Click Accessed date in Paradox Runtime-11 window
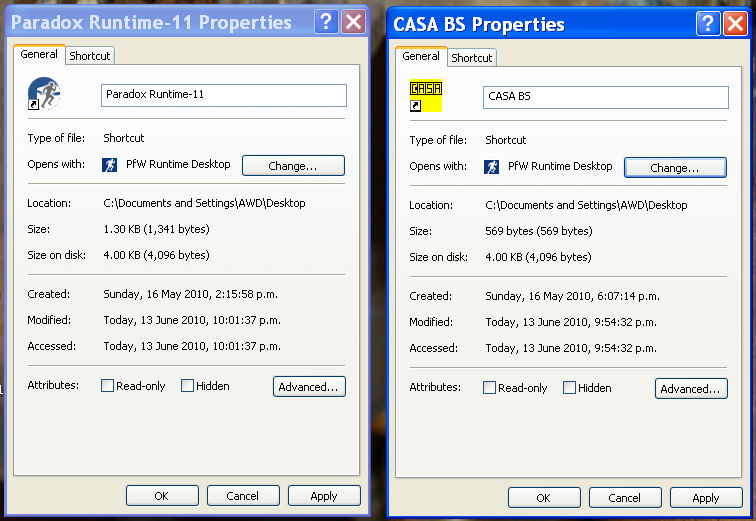The image size is (756, 521). (192, 346)
